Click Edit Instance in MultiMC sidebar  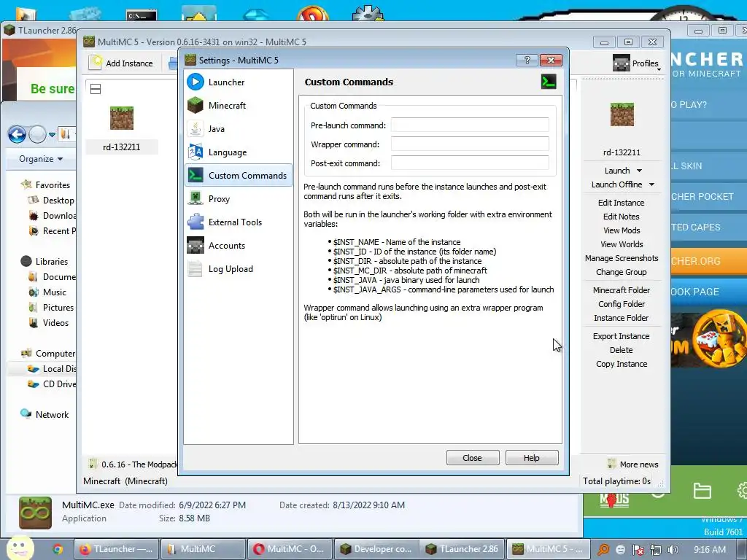click(x=622, y=203)
